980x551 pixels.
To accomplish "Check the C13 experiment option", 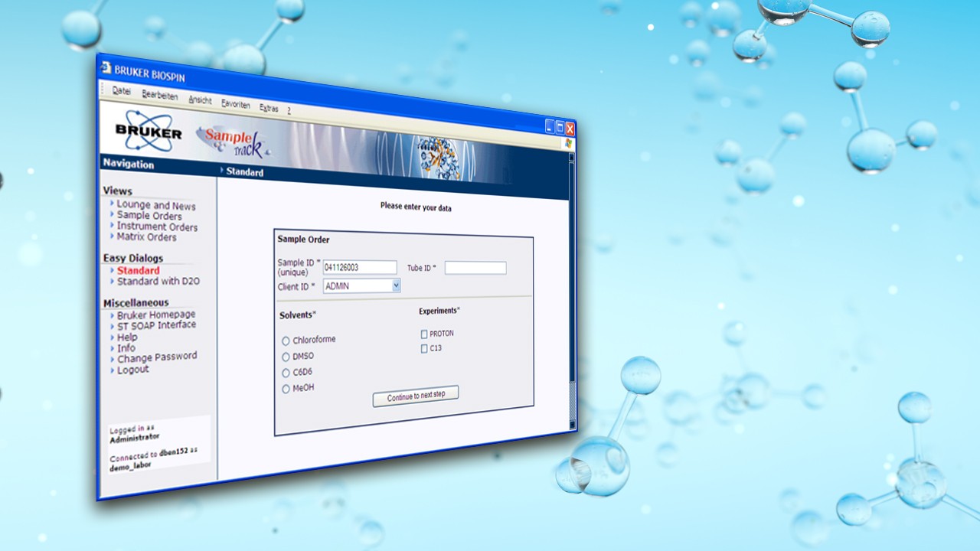I will coord(424,348).
